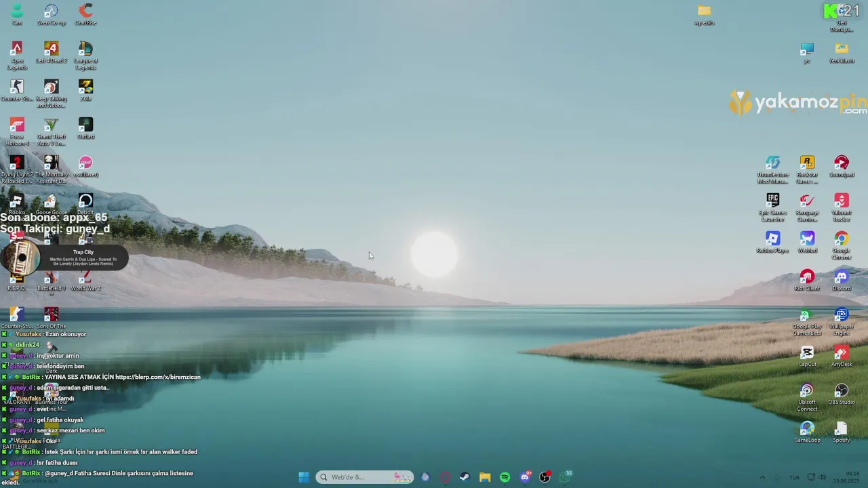Select Dying Light 2 Reloaded Edition icon
The image size is (868, 488).
click(17, 169)
